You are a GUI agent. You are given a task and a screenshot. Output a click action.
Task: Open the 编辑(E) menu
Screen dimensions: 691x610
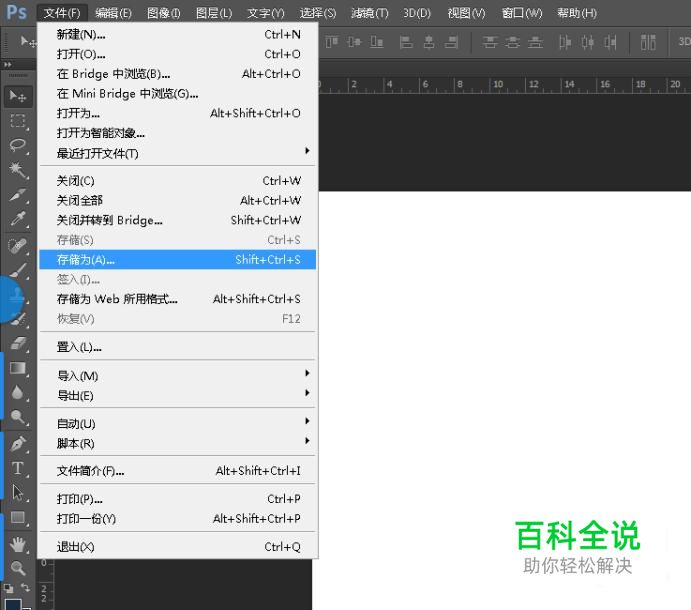point(113,13)
